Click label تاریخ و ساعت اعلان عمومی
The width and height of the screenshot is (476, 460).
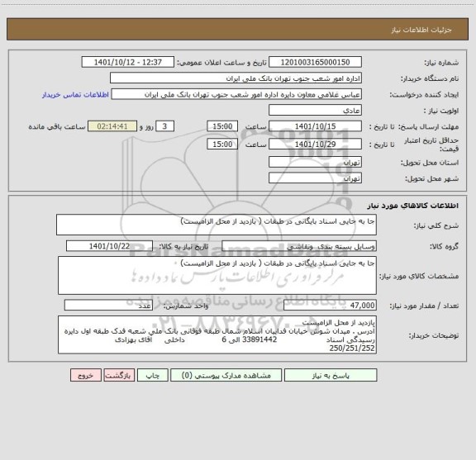pyautogui.click(x=221, y=63)
